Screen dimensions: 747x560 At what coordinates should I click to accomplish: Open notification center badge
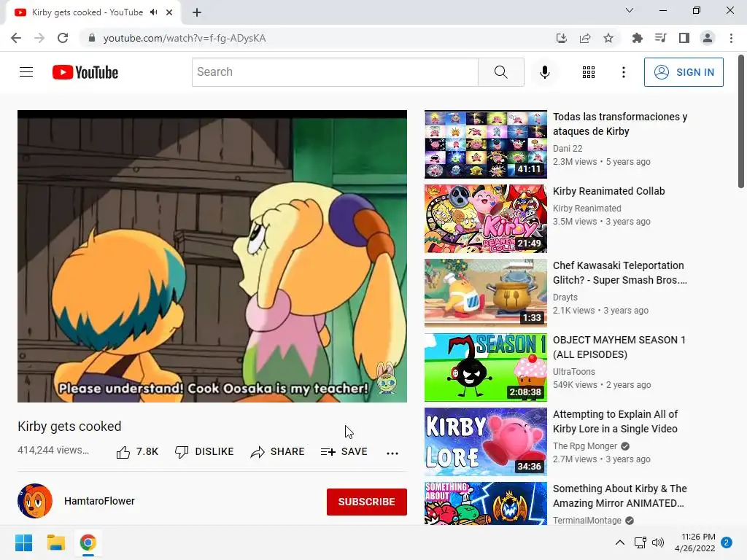(x=727, y=542)
